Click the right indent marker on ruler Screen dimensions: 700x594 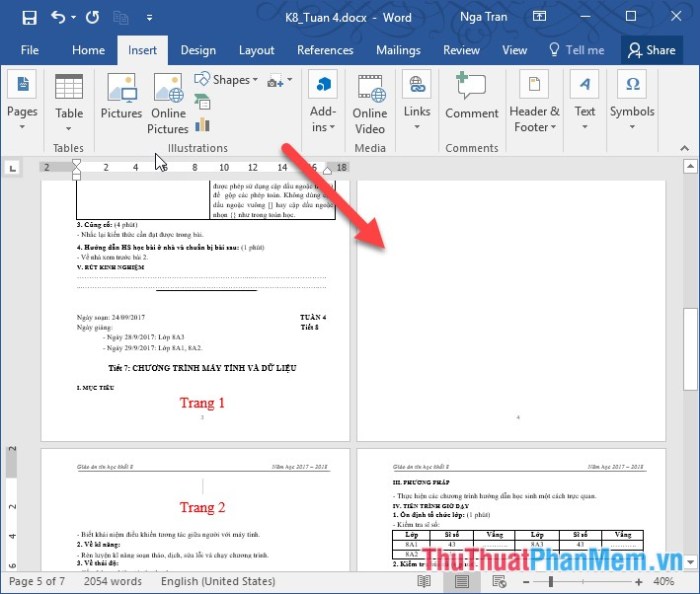(328, 170)
